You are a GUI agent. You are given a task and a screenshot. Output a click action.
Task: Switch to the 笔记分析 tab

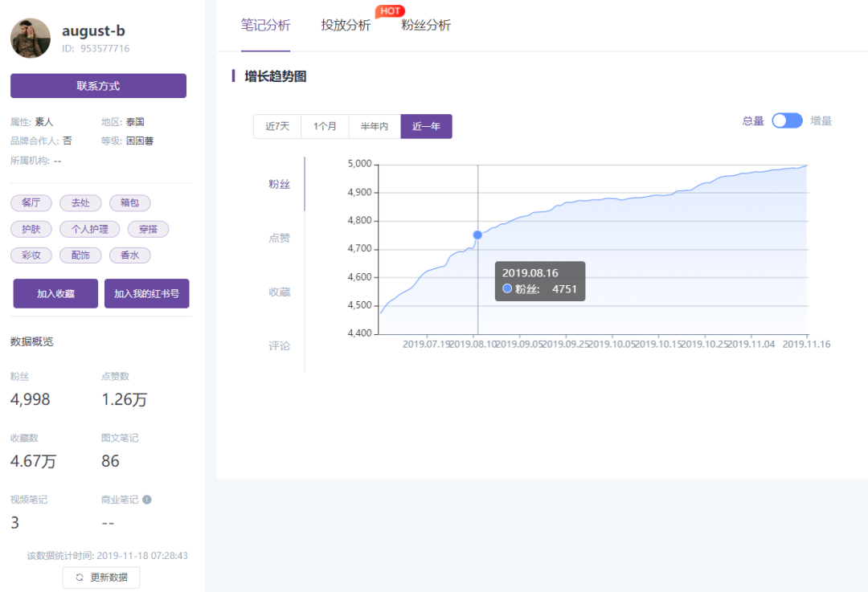(x=265, y=25)
